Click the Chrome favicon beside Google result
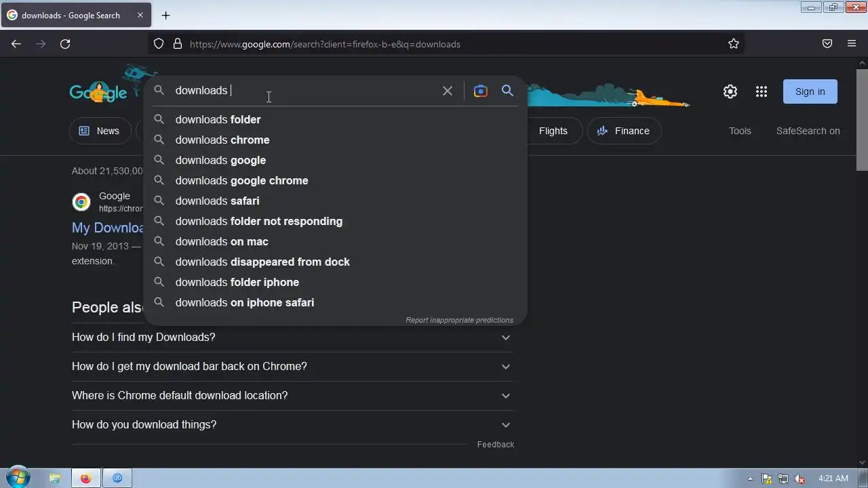868x488 pixels. (81, 202)
